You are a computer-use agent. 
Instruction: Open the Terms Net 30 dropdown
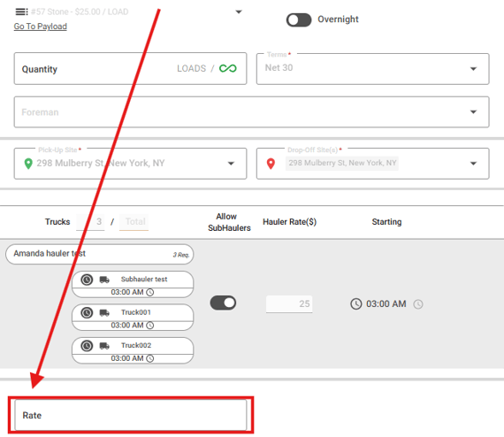373,69
